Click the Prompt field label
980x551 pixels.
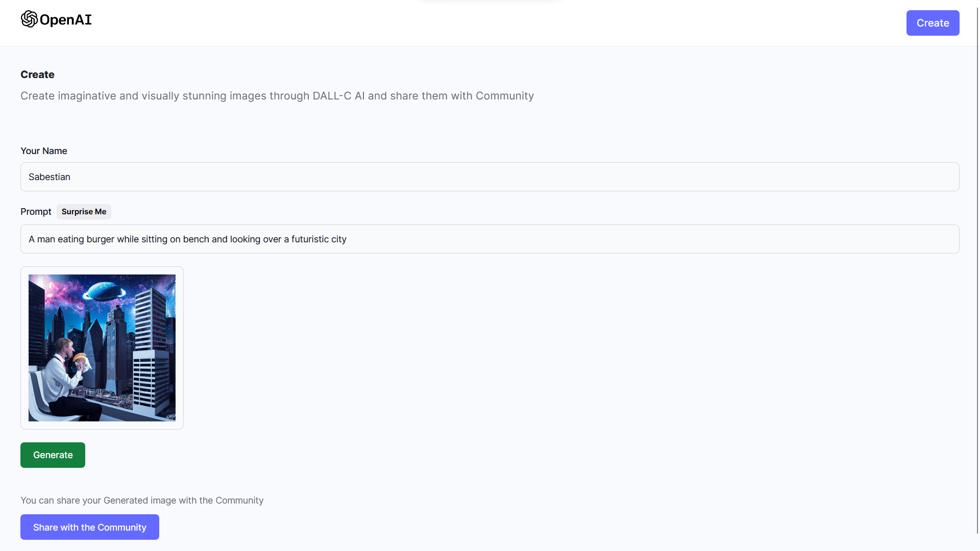tap(36, 212)
